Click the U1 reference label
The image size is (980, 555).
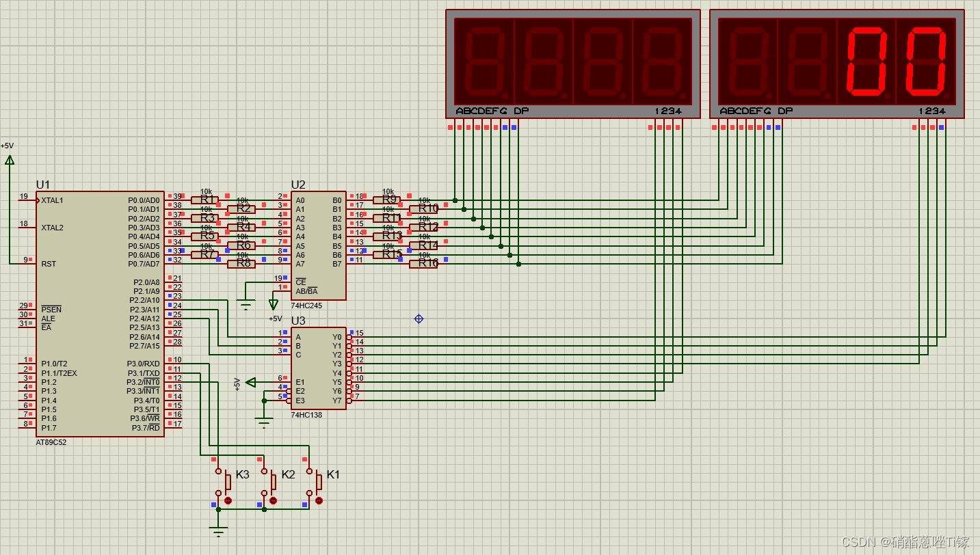(43, 185)
